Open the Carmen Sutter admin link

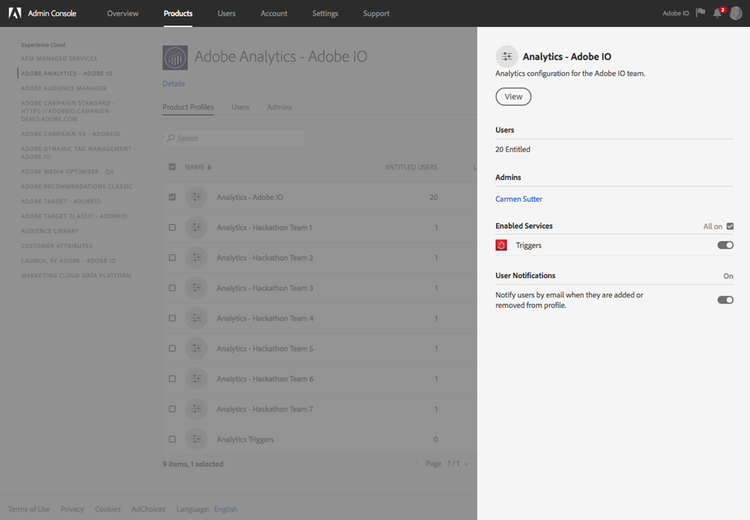click(x=519, y=199)
